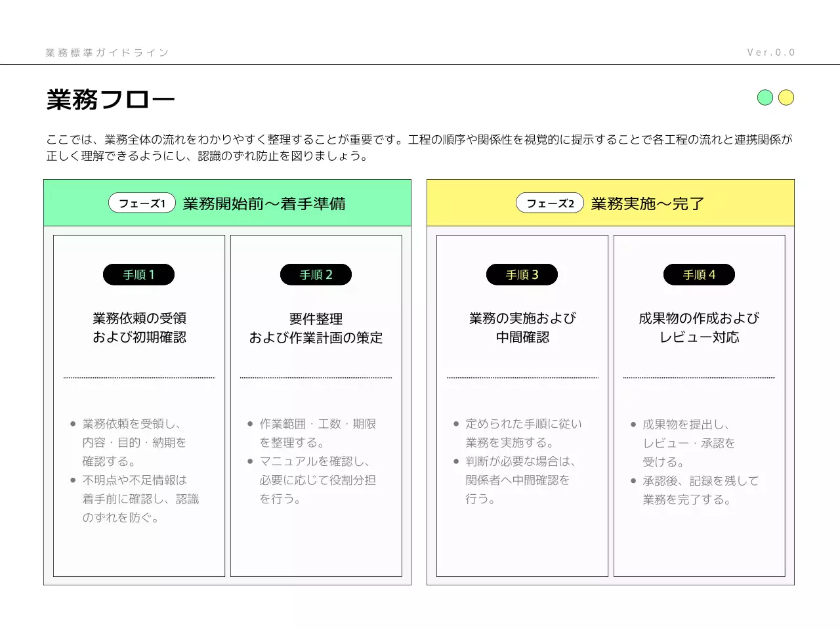Click the フェーズ1 pill label

point(141,203)
